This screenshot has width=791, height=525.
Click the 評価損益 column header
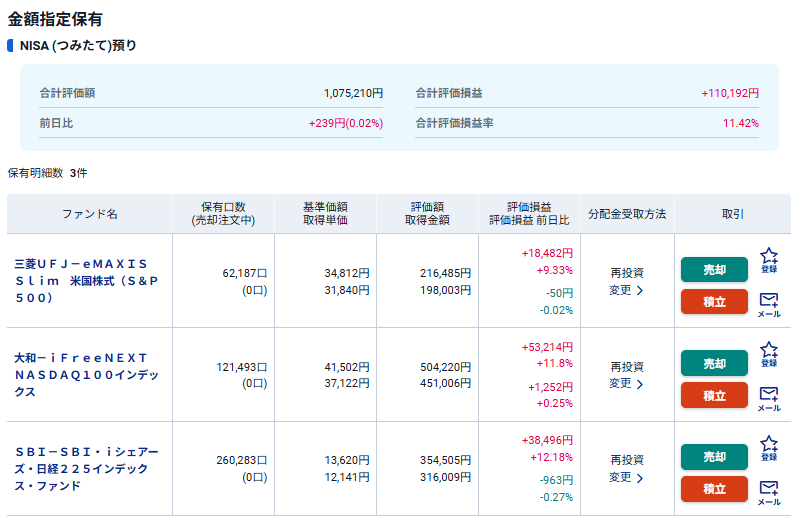point(528,207)
